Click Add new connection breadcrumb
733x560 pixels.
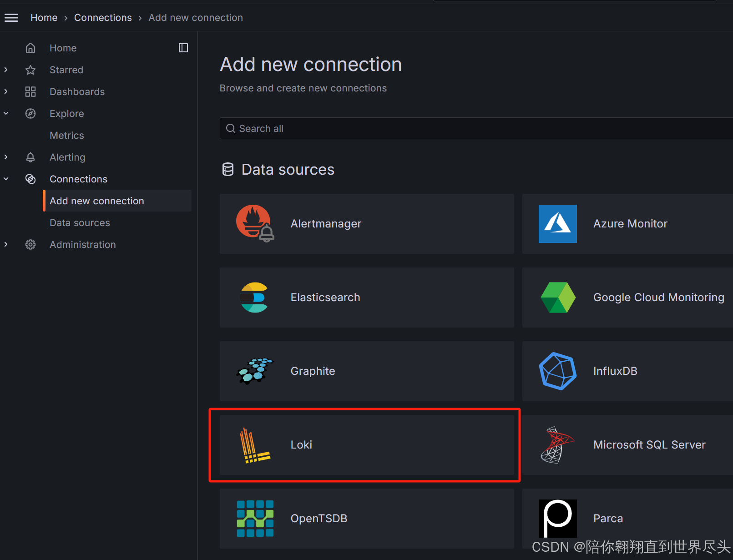tap(196, 18)
